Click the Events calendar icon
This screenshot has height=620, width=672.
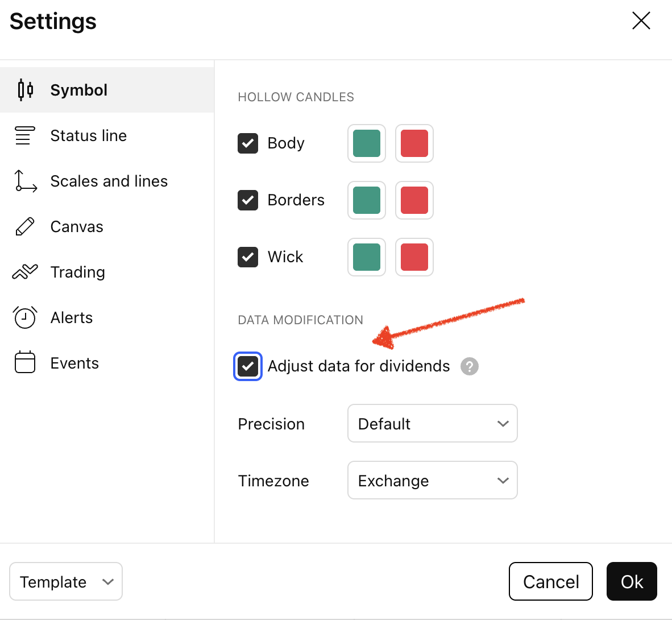pyautogui.click(x=25, y=363)
